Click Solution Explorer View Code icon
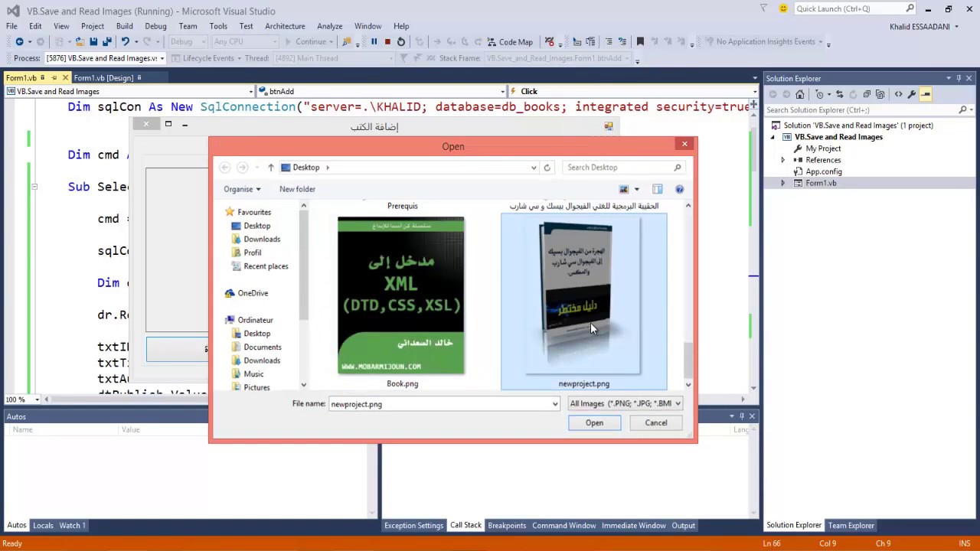980x551 pixels. tap(898, 94)
